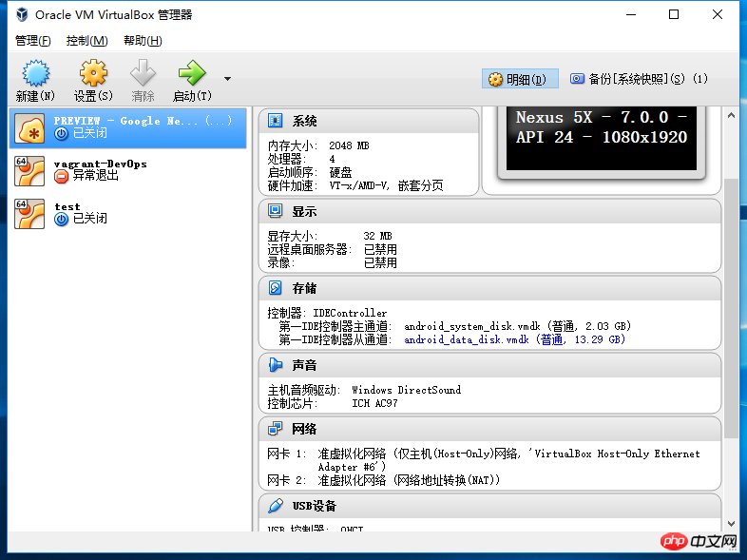Open the 系统 section header
The height and width of the screenshot is (560, 747).
click(369, 121)
